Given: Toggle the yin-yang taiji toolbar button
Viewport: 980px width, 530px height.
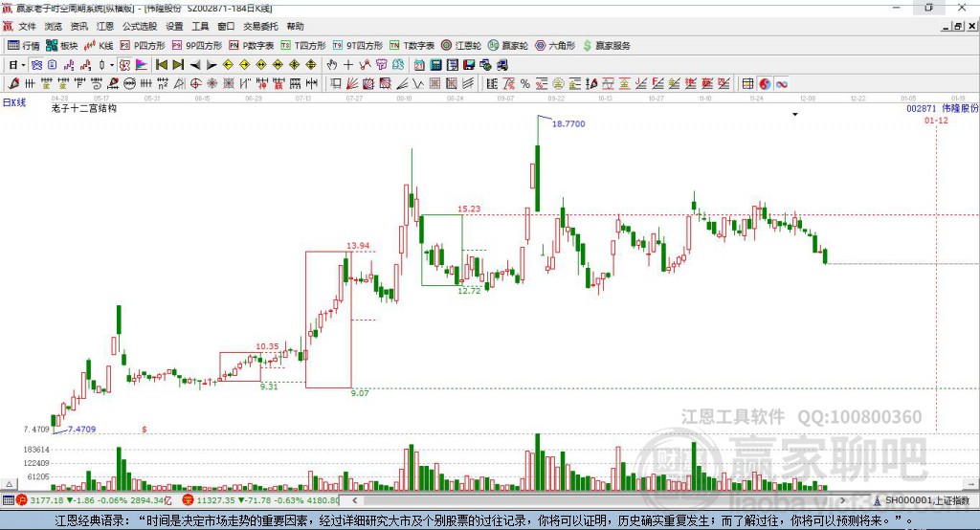Looking at the screenshot, I should 765,84.
